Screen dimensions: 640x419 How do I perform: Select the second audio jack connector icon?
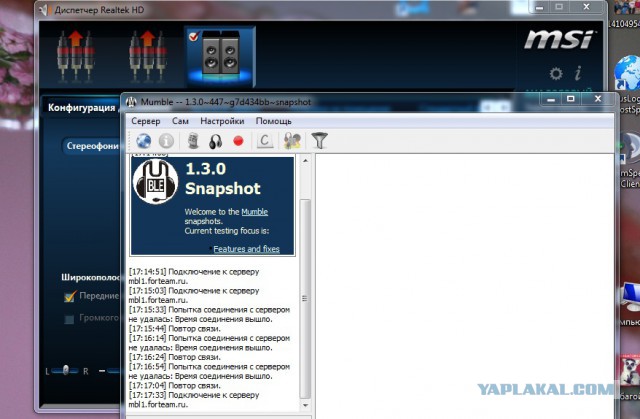148,56
